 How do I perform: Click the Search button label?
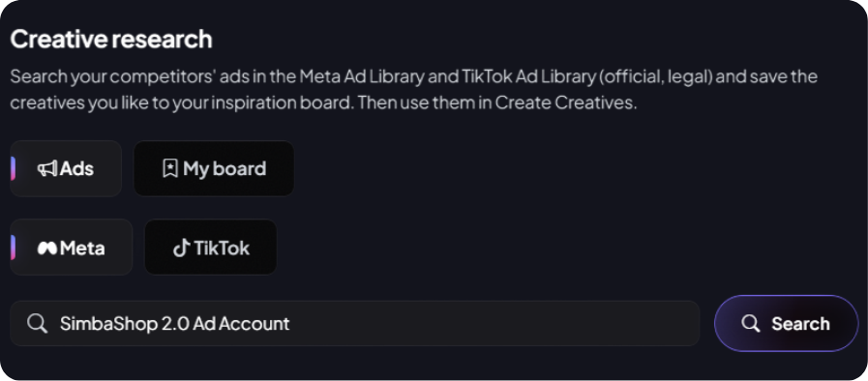800,324
